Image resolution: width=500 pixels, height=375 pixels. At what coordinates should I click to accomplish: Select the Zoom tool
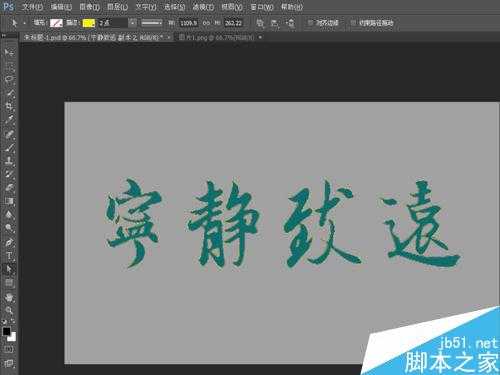[9, 311]
